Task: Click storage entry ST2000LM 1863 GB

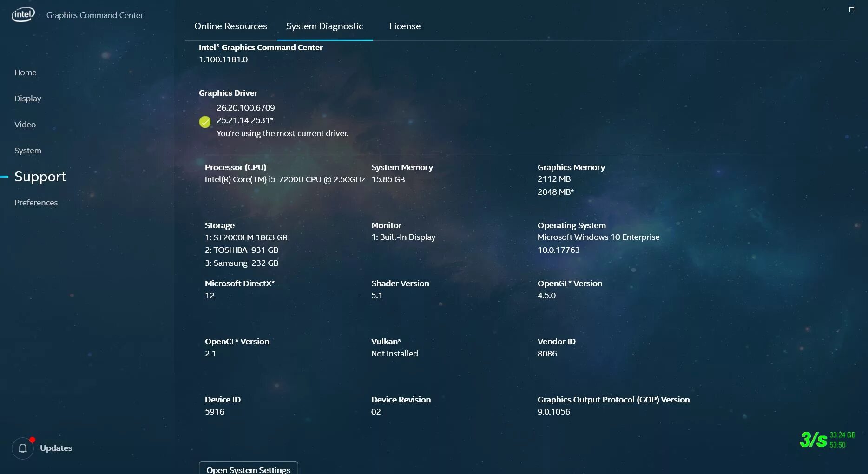Action: [x=246, y=237]
